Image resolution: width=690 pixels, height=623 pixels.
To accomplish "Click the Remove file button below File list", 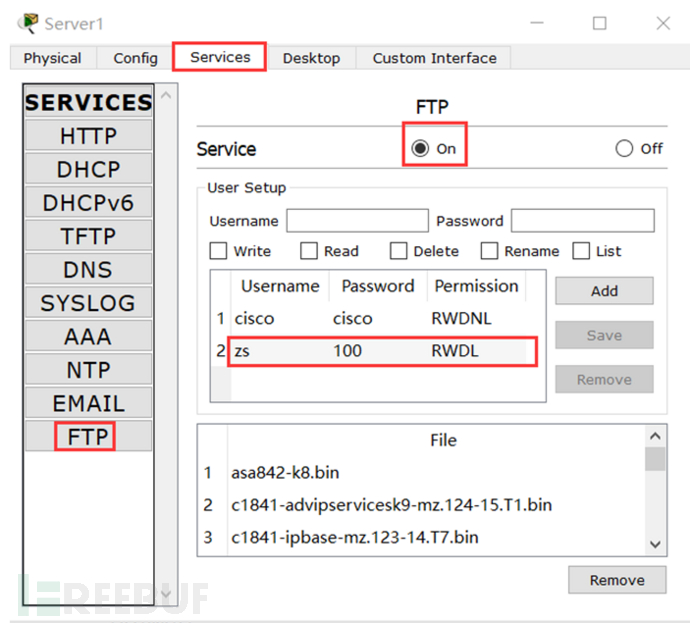I will [617, 580].
